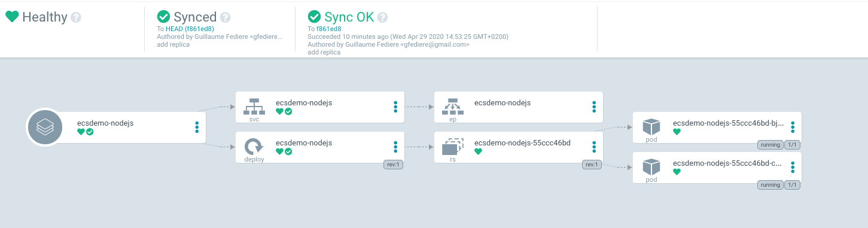
Task: Select the ecsdemo-nodejs-55ccc46bd replica set name
Action: (x=522, y=143)
